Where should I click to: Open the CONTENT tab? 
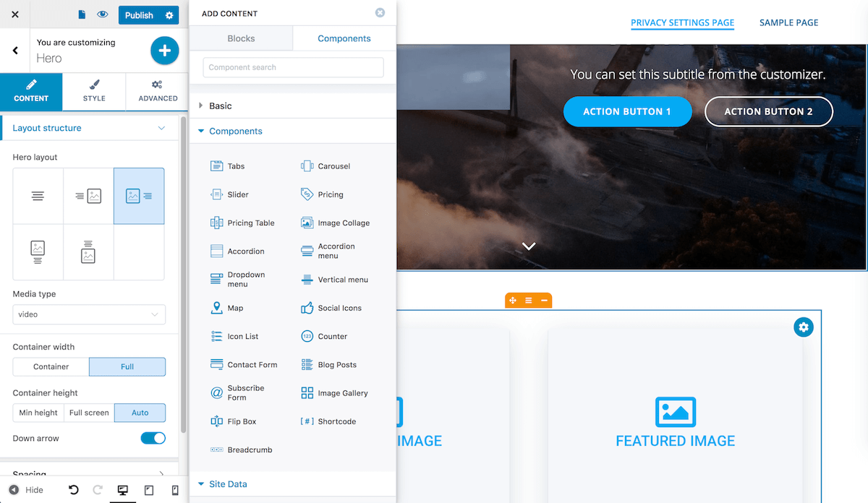tap(31, 92)
